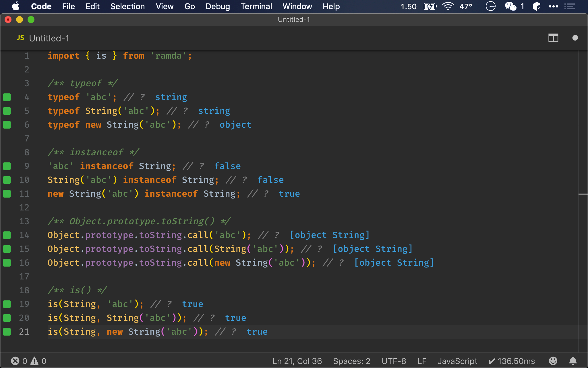Click the warnings triangle icon in status bar
The height and width of the screenshot is (368, 588).
click(35, 361)
